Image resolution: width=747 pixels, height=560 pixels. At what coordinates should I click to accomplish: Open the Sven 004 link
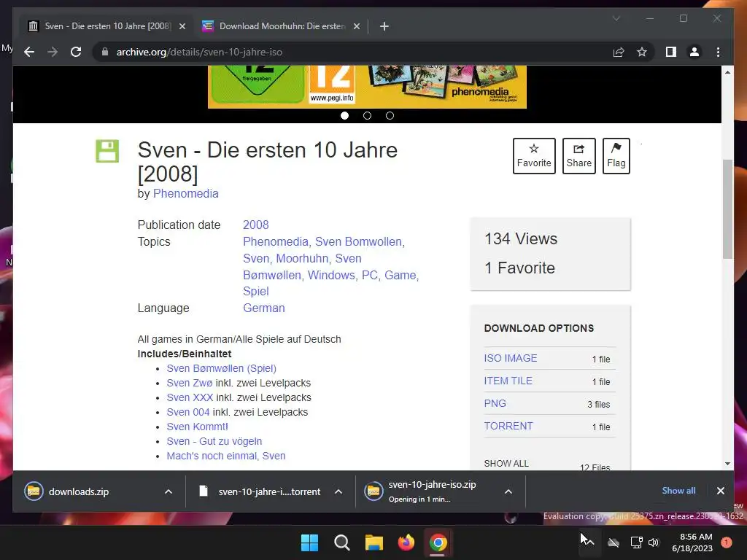188,413
